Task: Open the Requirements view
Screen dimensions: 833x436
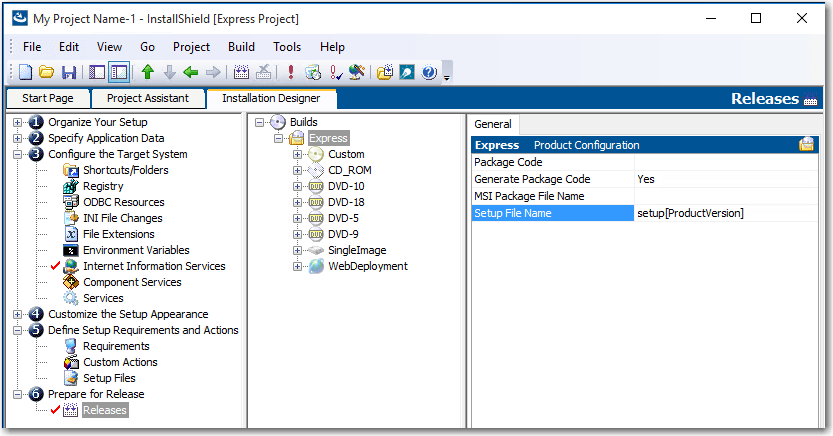Action: pos(116,346)
